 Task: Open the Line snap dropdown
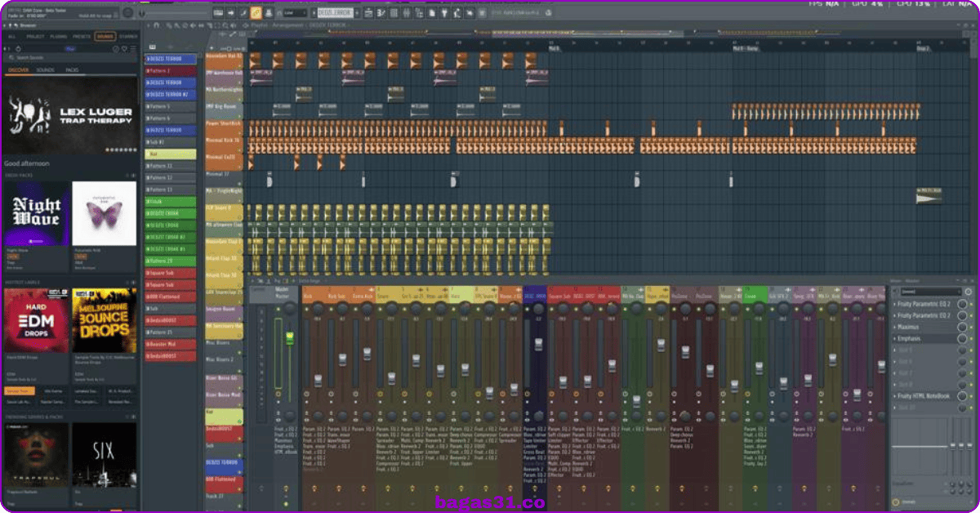point(296,13)
